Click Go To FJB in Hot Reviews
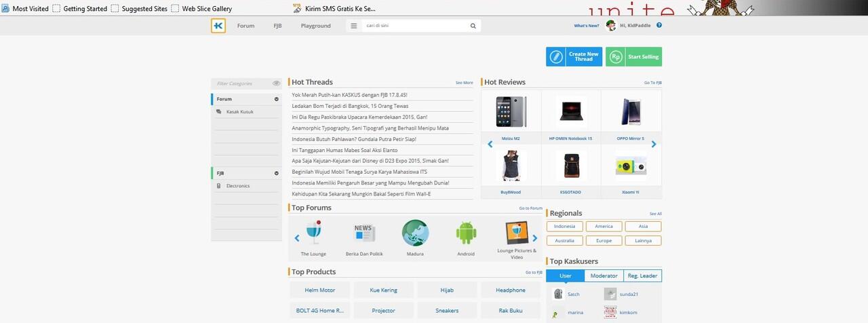The width and height of the screenshot is (868, 323). point(653,83)
